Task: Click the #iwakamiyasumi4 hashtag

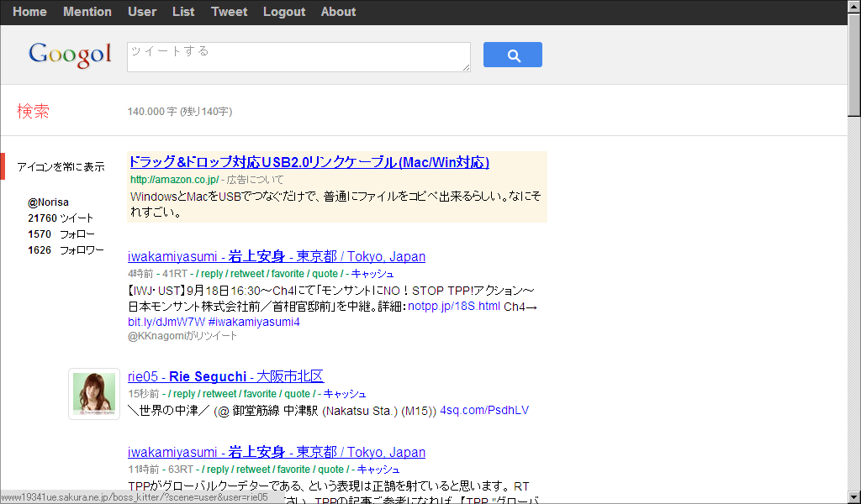Action: 254,322
